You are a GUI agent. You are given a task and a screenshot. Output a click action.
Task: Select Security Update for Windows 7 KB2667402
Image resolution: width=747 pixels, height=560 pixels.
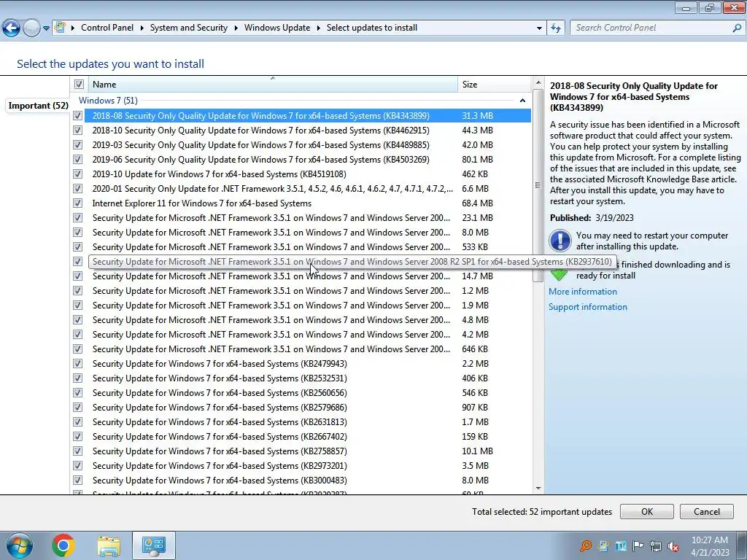click(x=308, y=437)
